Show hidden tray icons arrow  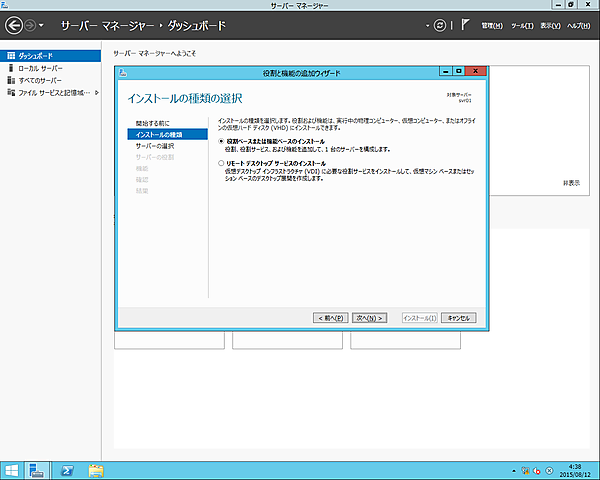click(514, 471)
